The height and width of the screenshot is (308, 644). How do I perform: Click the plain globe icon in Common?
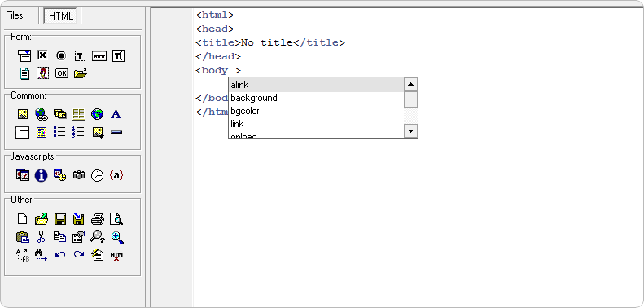tap(98, 114)
